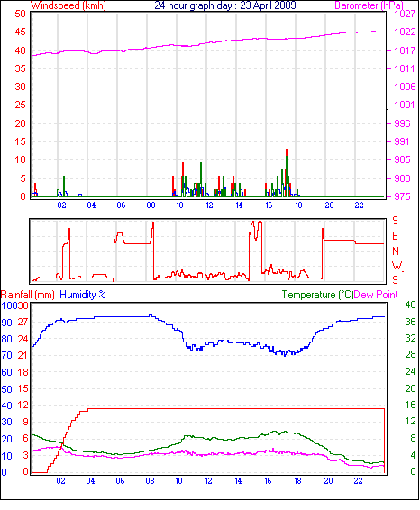
Task: Click the hour 22 tick on windspeed chart
Action: (359, 205)
